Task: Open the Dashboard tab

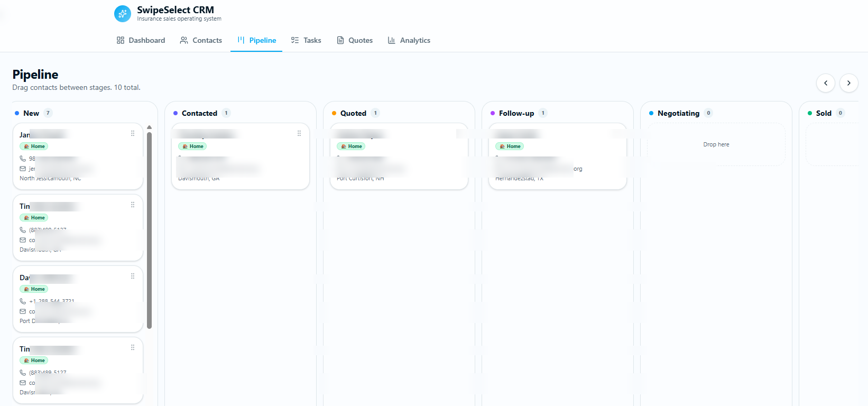Action: [x=141, y=40]
